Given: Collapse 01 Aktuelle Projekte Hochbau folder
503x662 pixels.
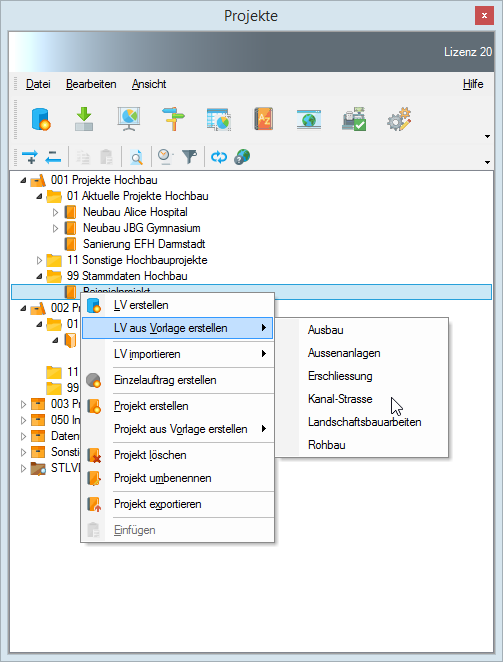Looking at the screenshot, I should [x=39, y=197].
